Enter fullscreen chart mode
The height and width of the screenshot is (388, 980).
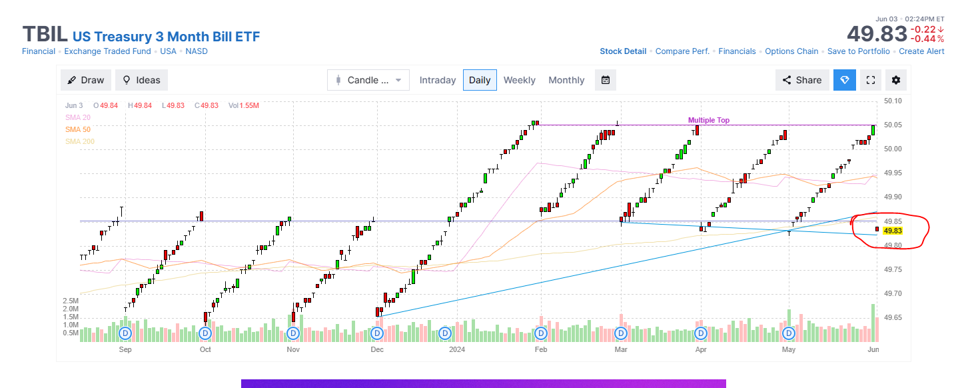(870, 80)
